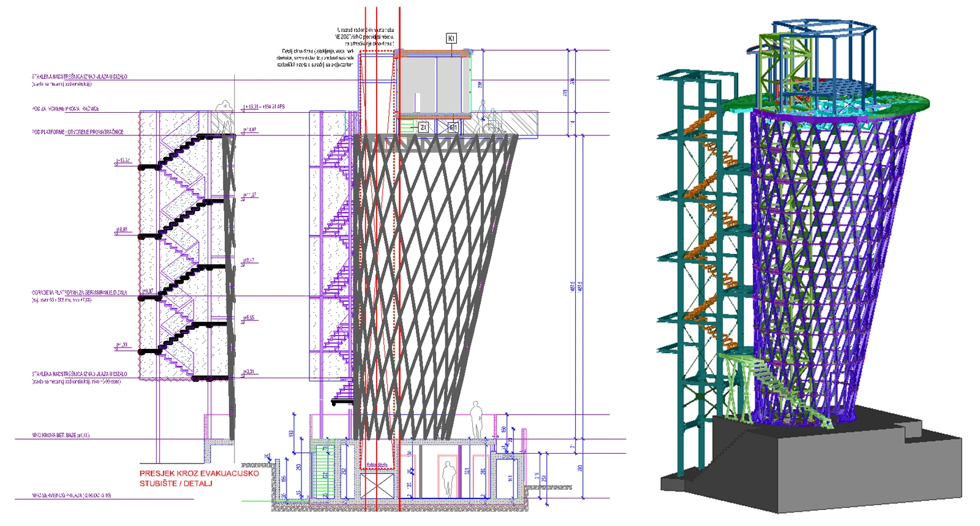The width and height of the screenshot is (980, 526).
Task: Click the NIVO KROVA BET. BAZE label
Action: (x=61, y=435)
